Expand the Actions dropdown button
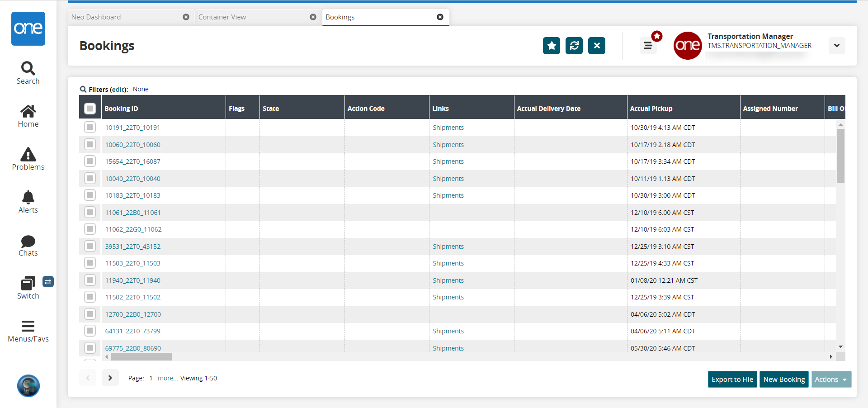The width and height of the screenshot is (868, 408). [x=831, y=380]
